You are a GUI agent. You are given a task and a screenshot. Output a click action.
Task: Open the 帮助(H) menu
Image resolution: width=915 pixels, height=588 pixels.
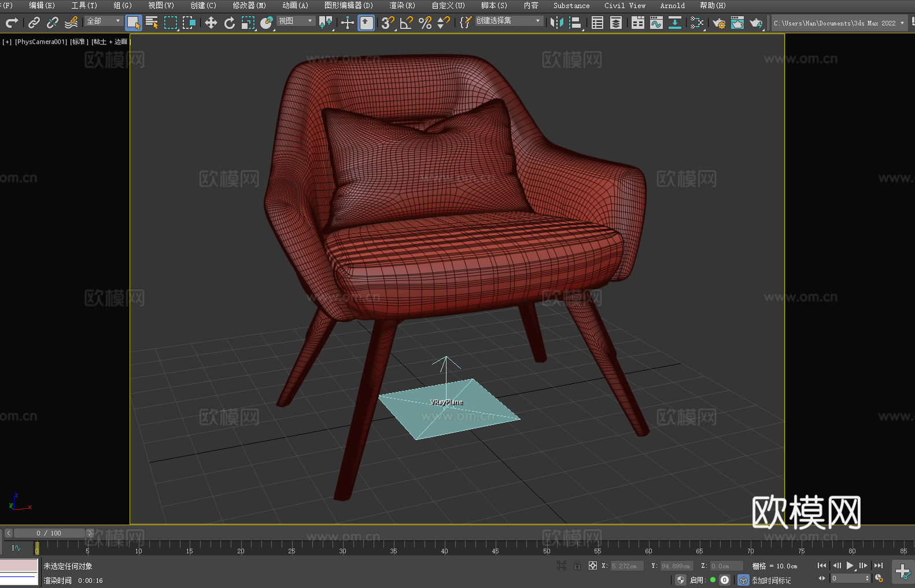[713, 5]
